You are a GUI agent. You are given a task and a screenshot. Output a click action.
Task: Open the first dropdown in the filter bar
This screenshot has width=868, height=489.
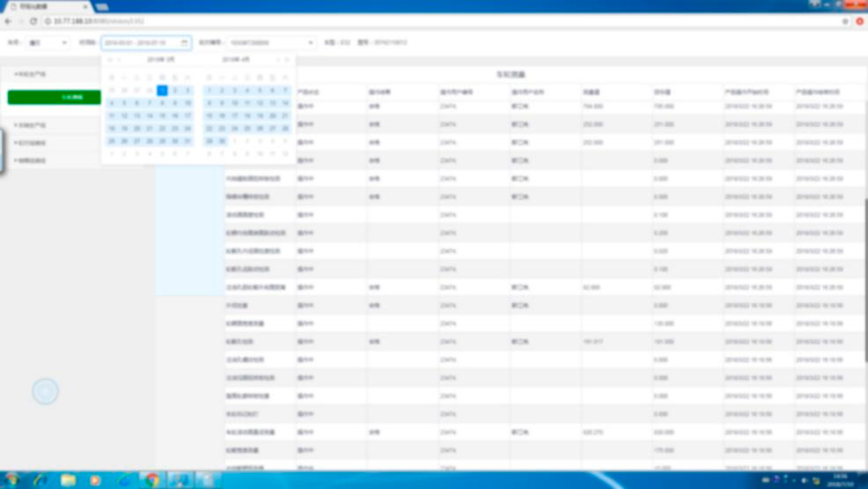48,42
